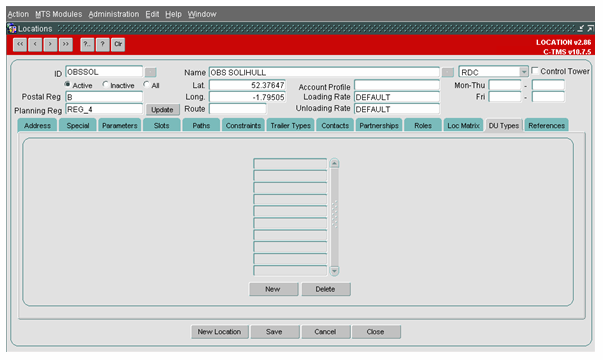Click the Fri end time field
Viewport: 603px width, 360px height.
548,97
